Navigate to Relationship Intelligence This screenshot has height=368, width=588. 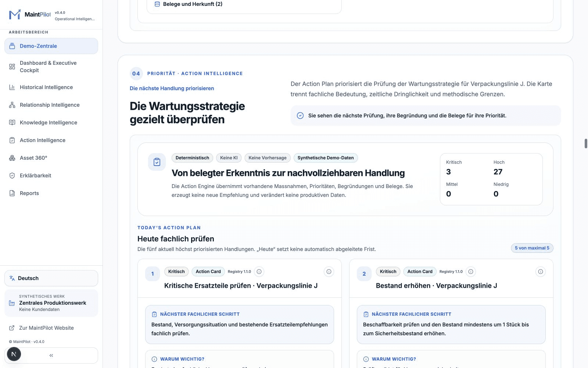51,105
